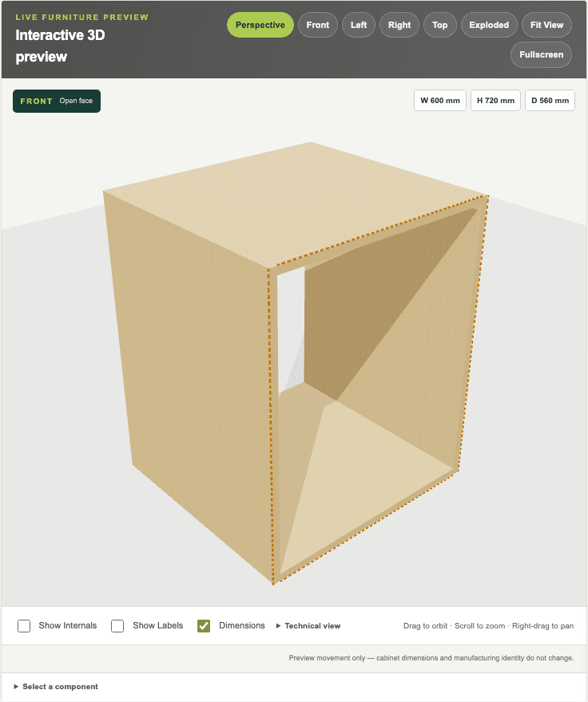Click the H 720 mm dimension badge
Image resolution: width=588 pixels, height=702 pixels.
pyautogui.click(x=495, y=100)
